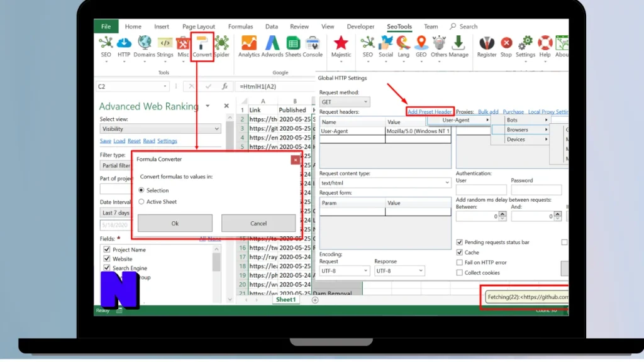Open the Name Box C2 dropdown
The height and width of the screenshot is (362, 644).
165,86
